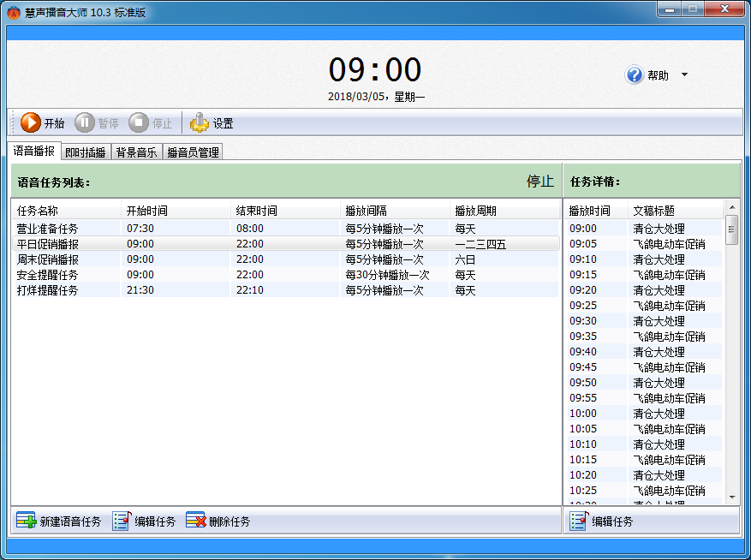The width and height of the screenshot is (751, 560).
Task: Select 打烊提醒任务 in task list
Action: click(285, 289)
